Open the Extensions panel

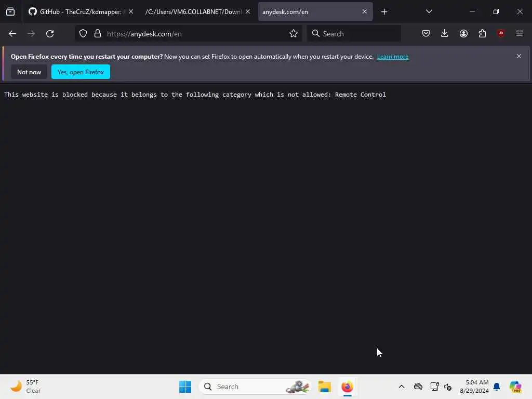(482, 34)
